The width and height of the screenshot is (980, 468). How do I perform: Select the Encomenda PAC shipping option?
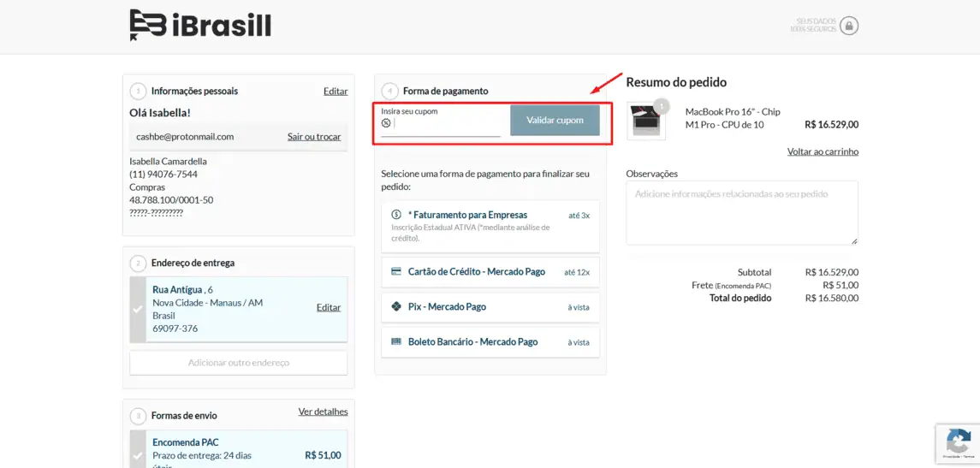[x=239, y=448]
